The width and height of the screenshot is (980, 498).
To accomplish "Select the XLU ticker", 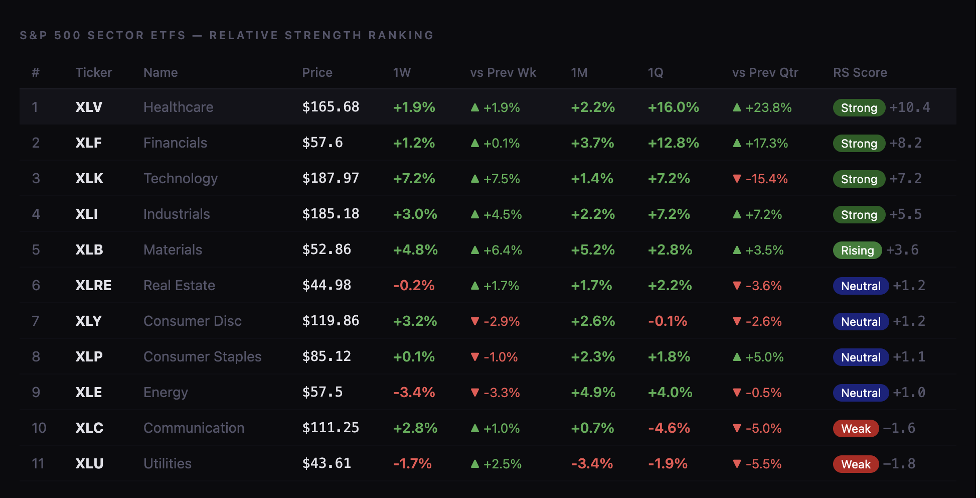I will tap(89, 463).
